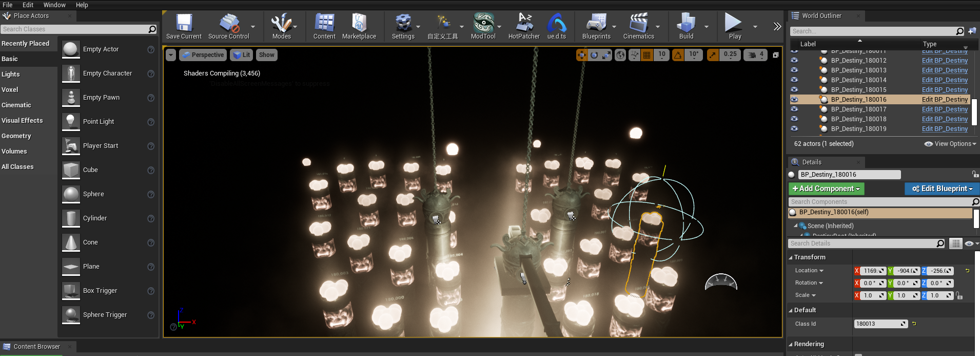980x356 pixels.
Task: Open the Rotation type dropdown
Action: [x=809, y=283]
